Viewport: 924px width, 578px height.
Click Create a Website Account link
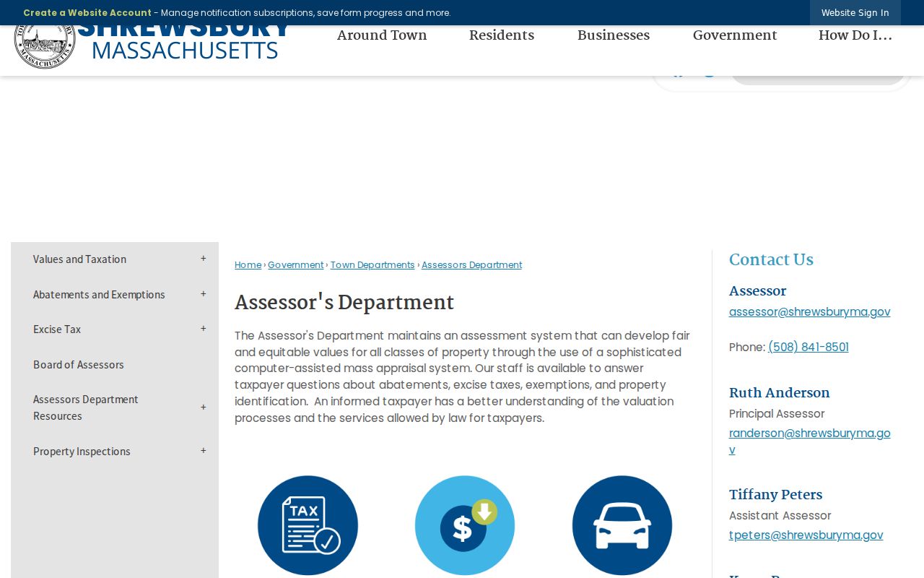pos(87,13)
